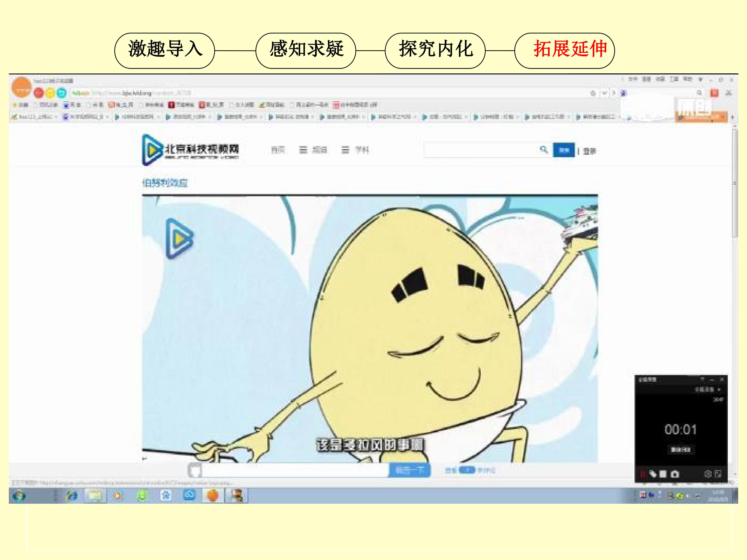747x560 pixels.
Task: Click the button under the 00:01 timer
Action: coord(681,449)
